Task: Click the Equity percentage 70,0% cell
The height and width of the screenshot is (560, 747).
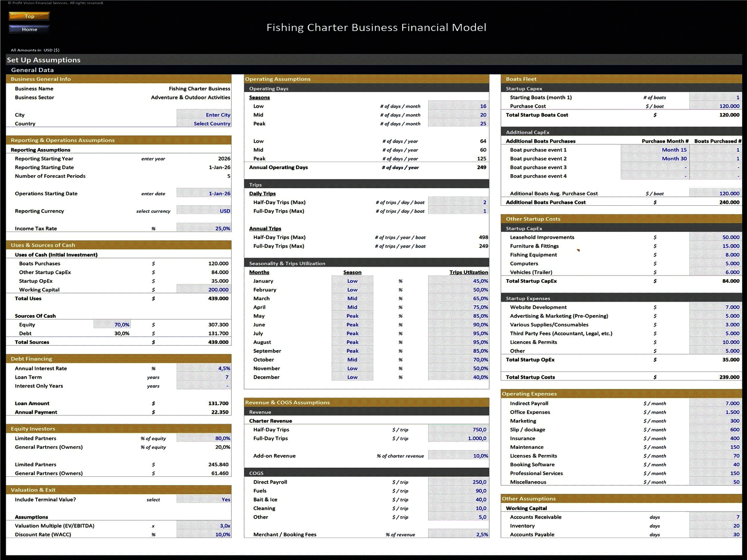Action: [112, 324]
